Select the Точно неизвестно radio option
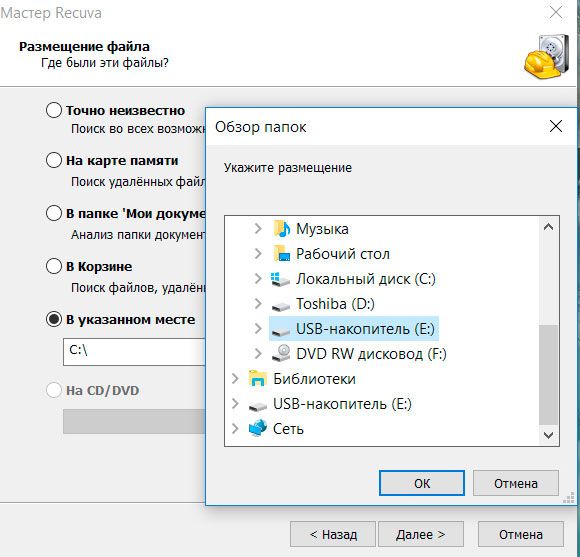 pyautogui.click(x=54, y=110)
